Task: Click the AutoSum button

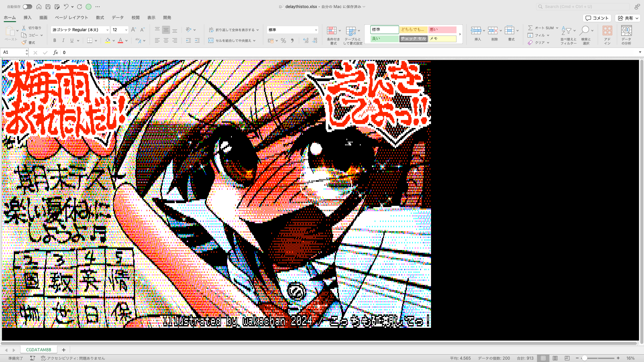Action: click(541, 28)
